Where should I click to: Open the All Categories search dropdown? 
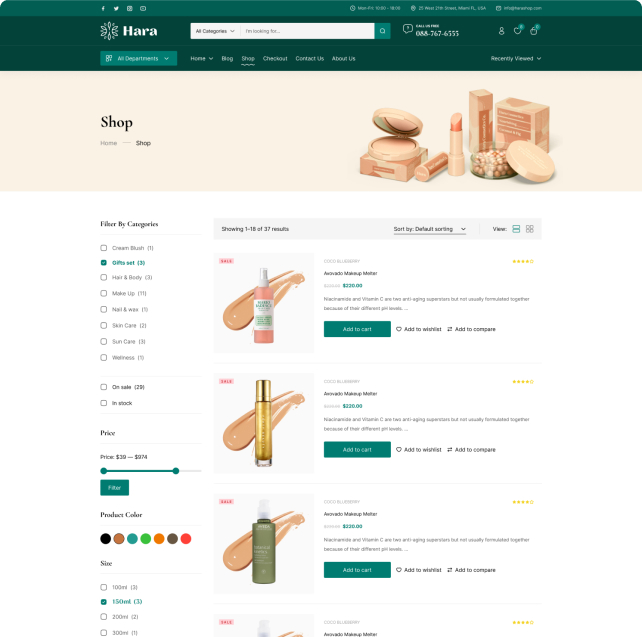(215, 31)
